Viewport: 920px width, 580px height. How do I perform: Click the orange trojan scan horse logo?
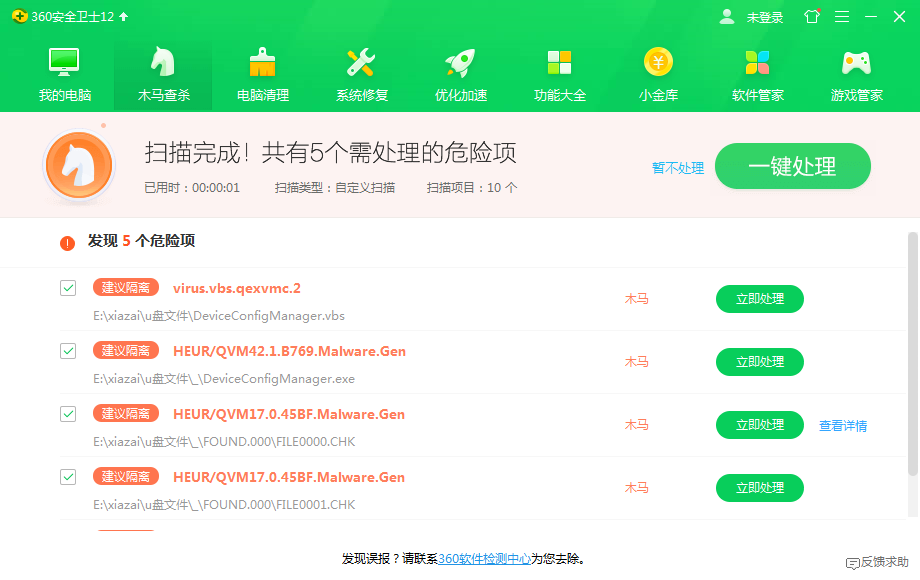(x=79, y=165)
